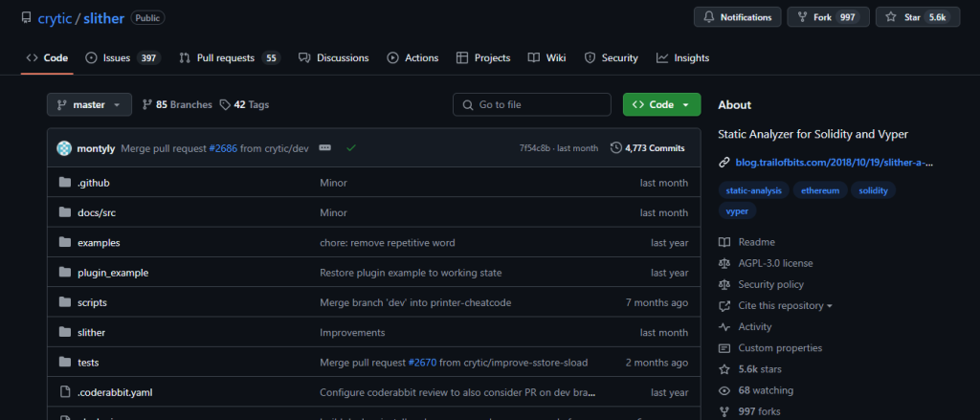The height and width of the screenshot is (420, 980).
Task: Click montyly's avatar image
Action: point(64,148)
